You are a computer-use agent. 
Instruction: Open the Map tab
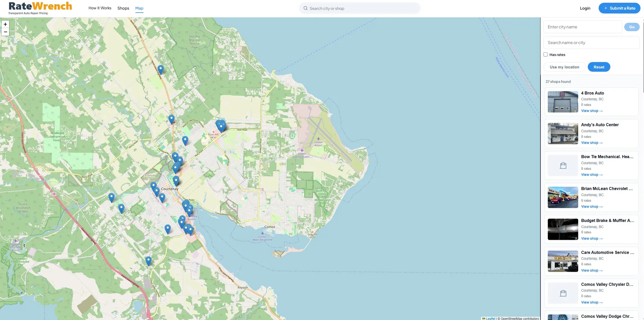click(139, 8)
